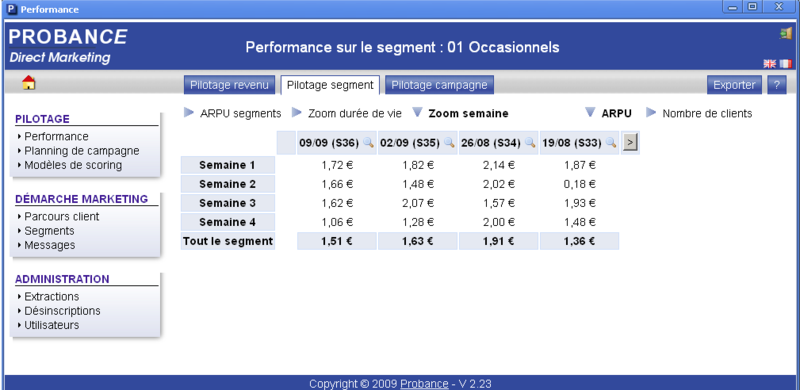Click the PILOTAGE section heading
The height and width of the screenshot is (390, 800).
[42, 119]
